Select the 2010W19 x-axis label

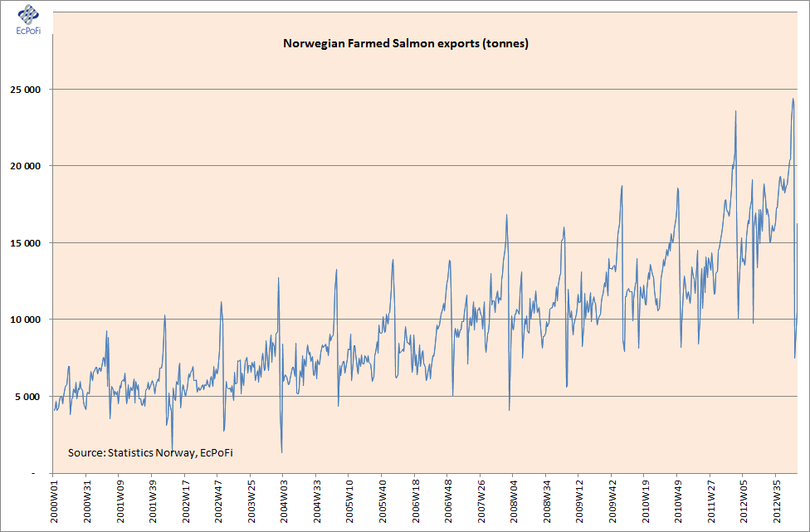pyautogui.click(x=645, y=503)
